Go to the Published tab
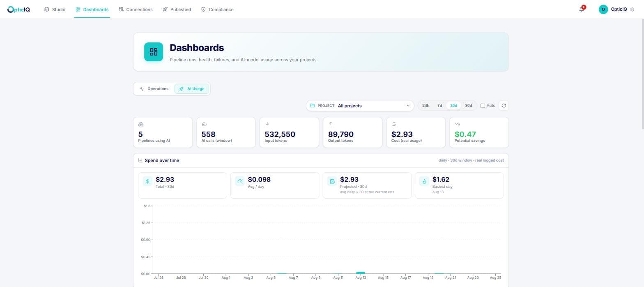644x287 pixels. (x=177, y=9)
